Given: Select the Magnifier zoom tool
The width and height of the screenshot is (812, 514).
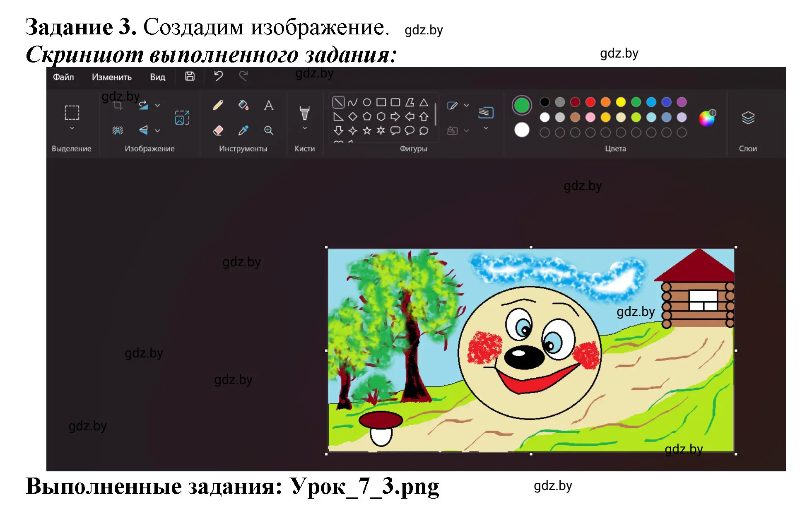Looking at the screenshot, I should pyautogui.click(x=269, y=130).
